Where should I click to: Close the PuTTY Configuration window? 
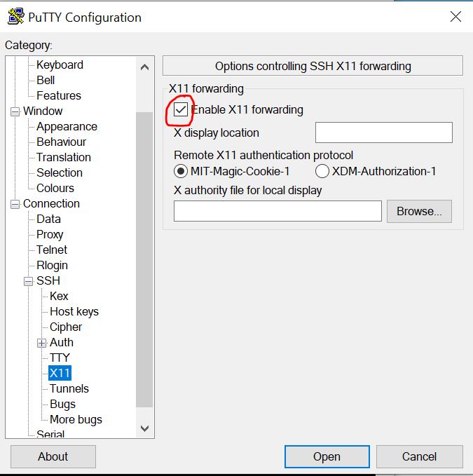(x=455, y=17)
